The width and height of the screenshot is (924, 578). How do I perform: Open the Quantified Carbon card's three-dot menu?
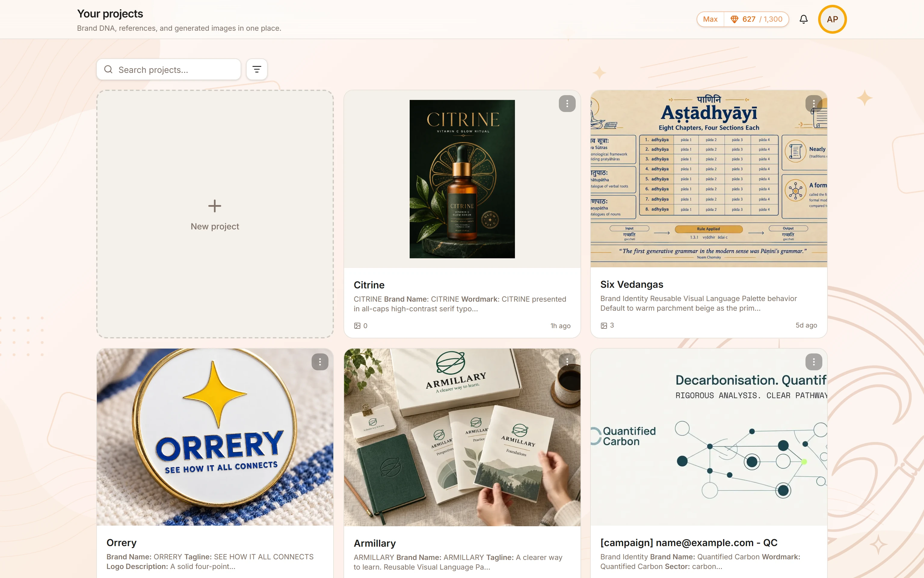click(x=814, y=362)
